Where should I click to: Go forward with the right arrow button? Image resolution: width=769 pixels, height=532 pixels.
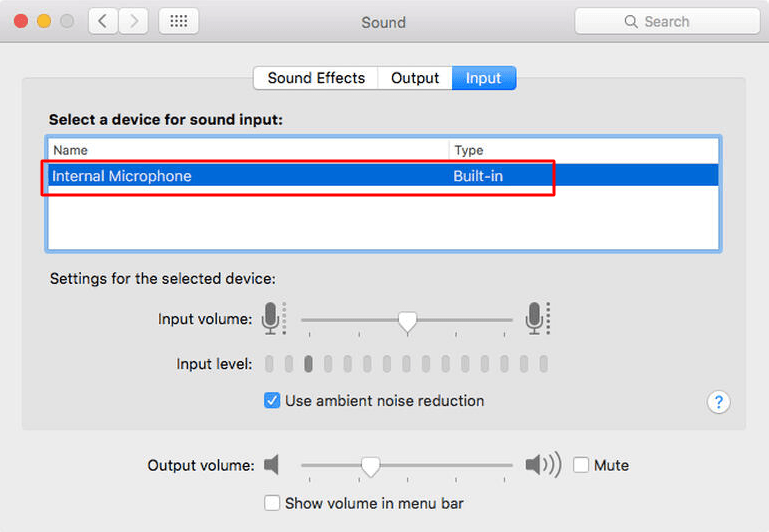[x=133, y=21]
